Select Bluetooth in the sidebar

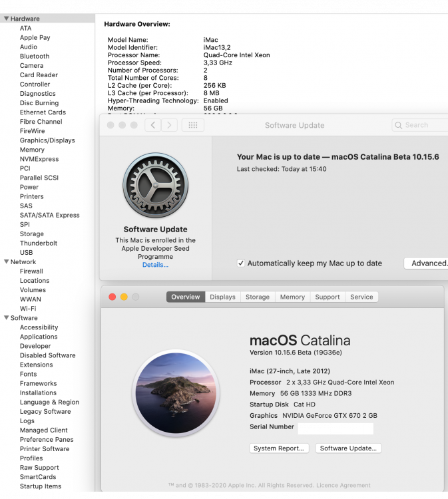(35, 56)
